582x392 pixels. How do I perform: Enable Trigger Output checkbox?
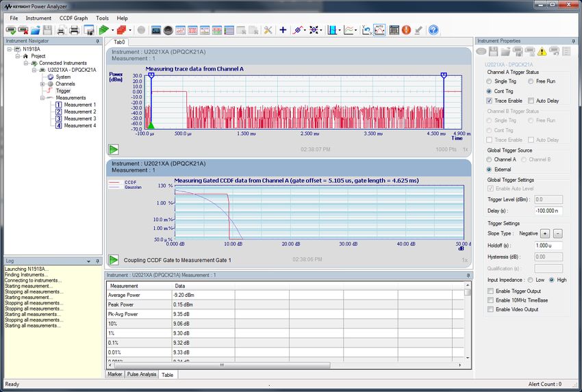(491, 291)
